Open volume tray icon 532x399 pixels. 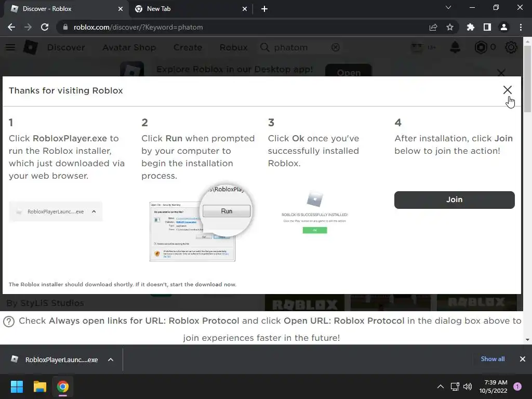click(468, 387)
